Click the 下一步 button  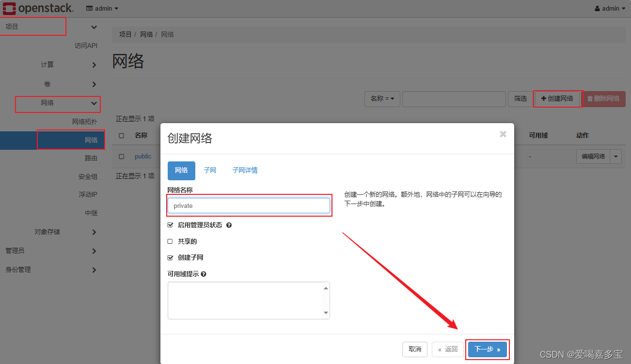(x=488, y=349)
